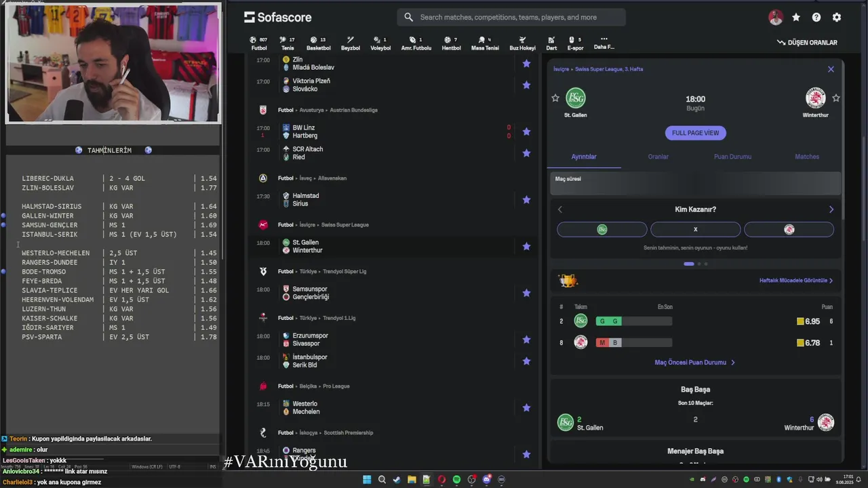The width and height of the screenshot is (868, 488).
Task: Open Discord from the taskbar
Action: pos(486,480)
